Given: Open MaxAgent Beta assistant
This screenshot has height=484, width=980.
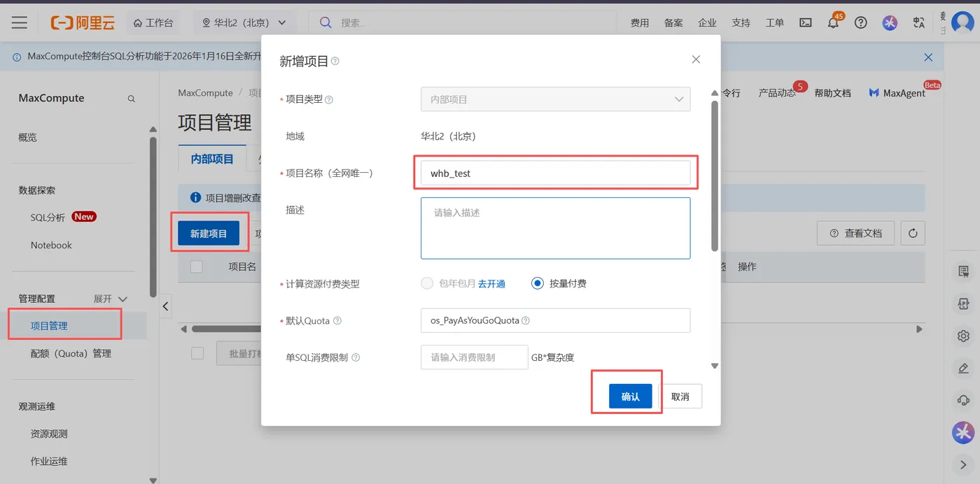Looking at the screenshot, I should click(897, 93).
